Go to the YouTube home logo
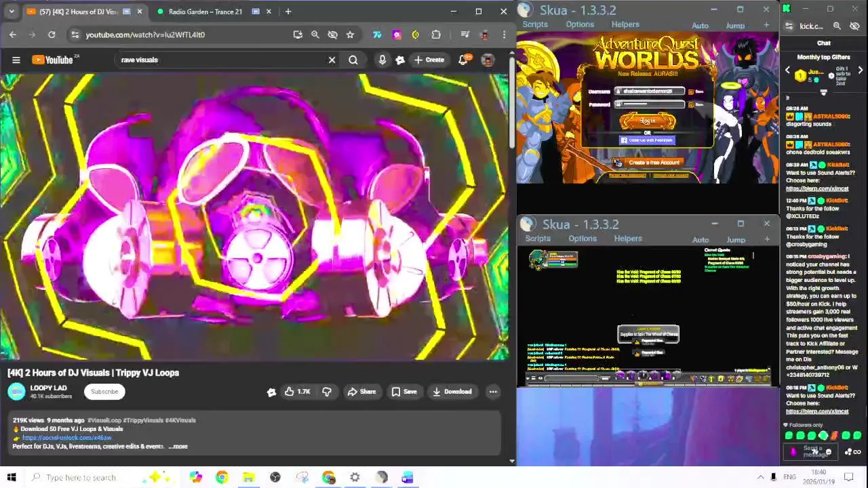This screenshot has width=868, height=488. tap(54, 60)
